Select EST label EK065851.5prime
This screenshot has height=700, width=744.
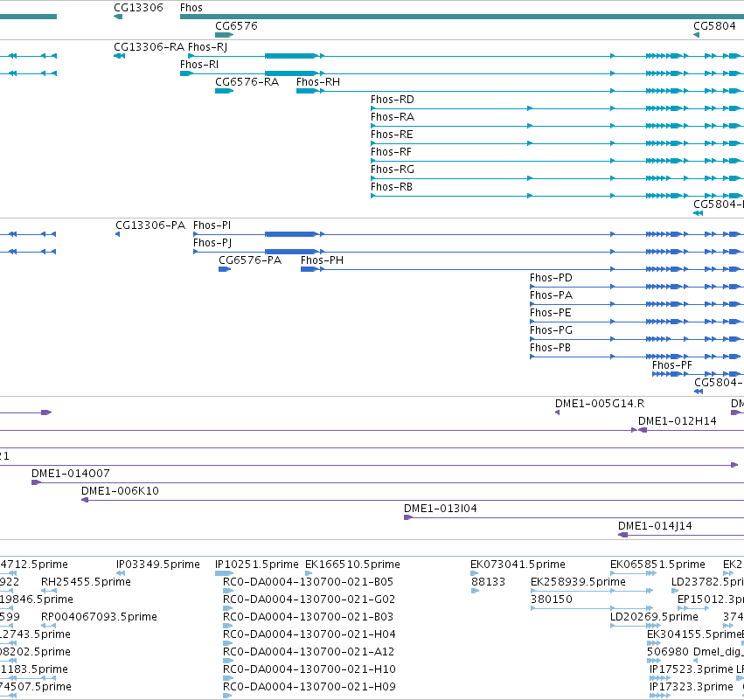coord(657,565)
